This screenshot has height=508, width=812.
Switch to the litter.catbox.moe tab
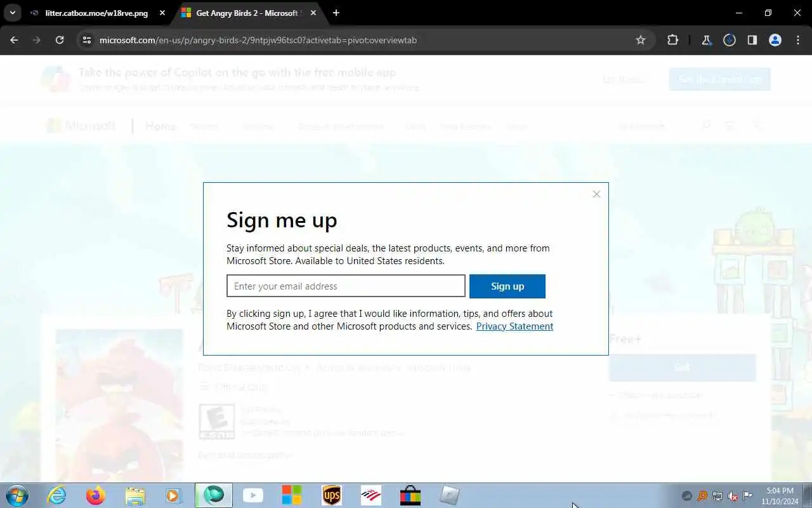[96, 13]
